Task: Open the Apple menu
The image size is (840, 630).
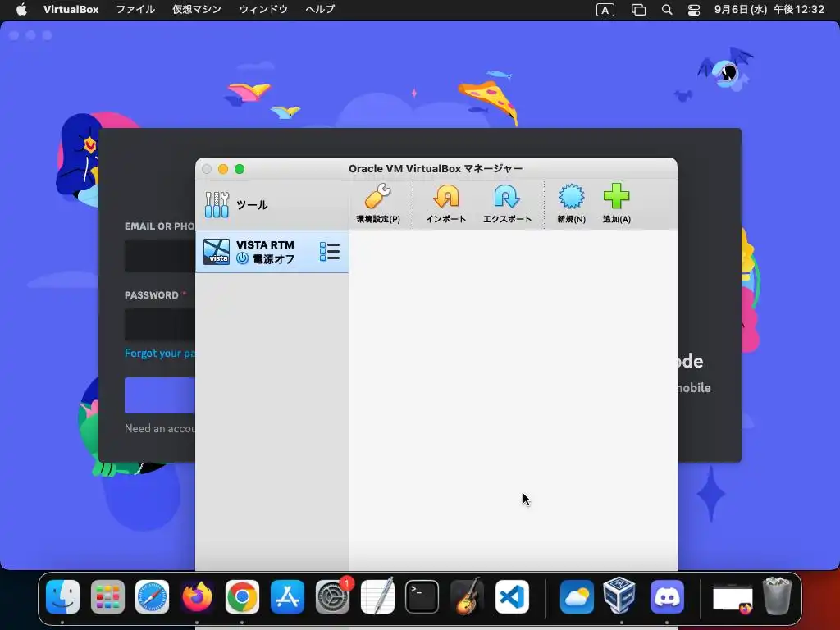Action: 21,9
